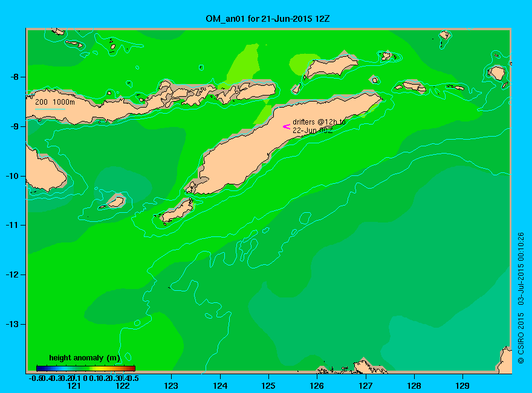Click the 123 longitude axis label
Viewport: 532px width, 393px height.
point(171,386)
